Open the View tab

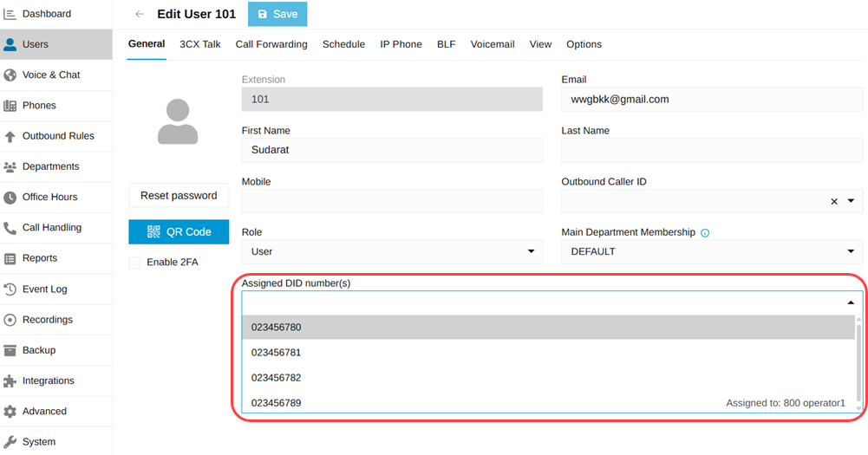point(540,44)
